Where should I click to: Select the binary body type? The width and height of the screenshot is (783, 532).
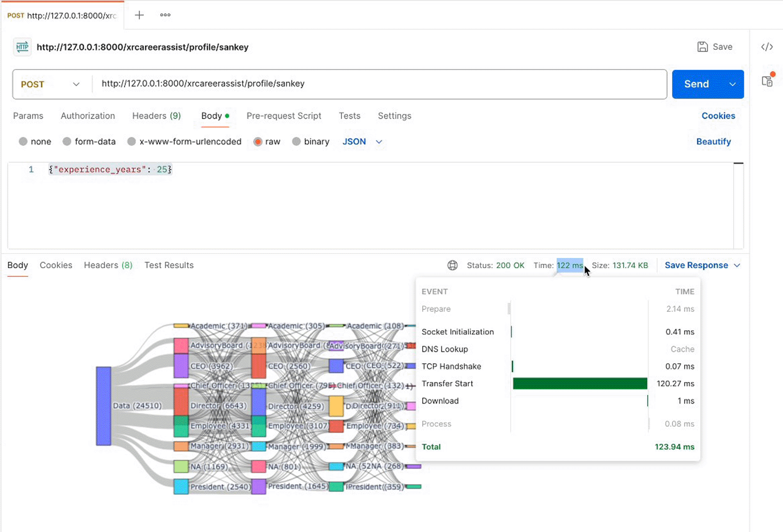[296, 142]
